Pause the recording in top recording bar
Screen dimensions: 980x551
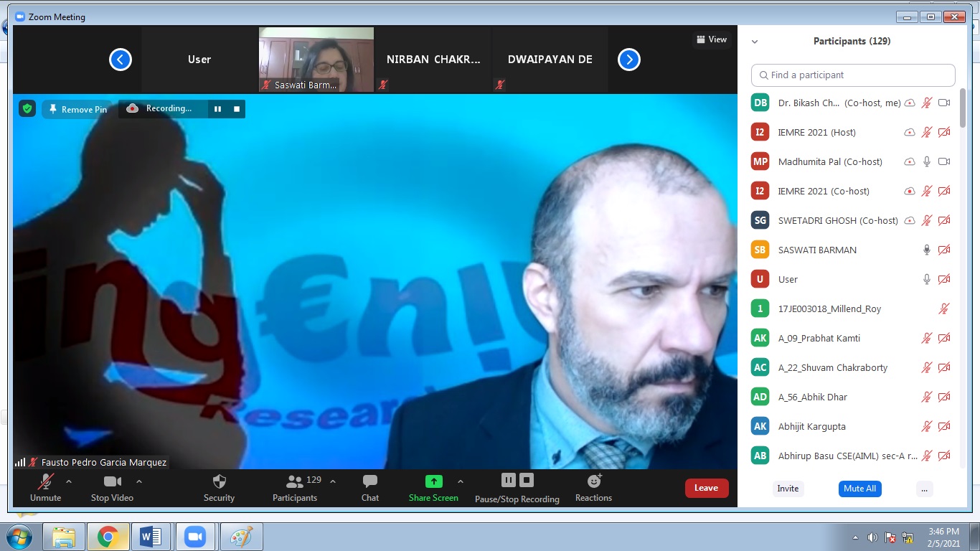pos(217,109)
